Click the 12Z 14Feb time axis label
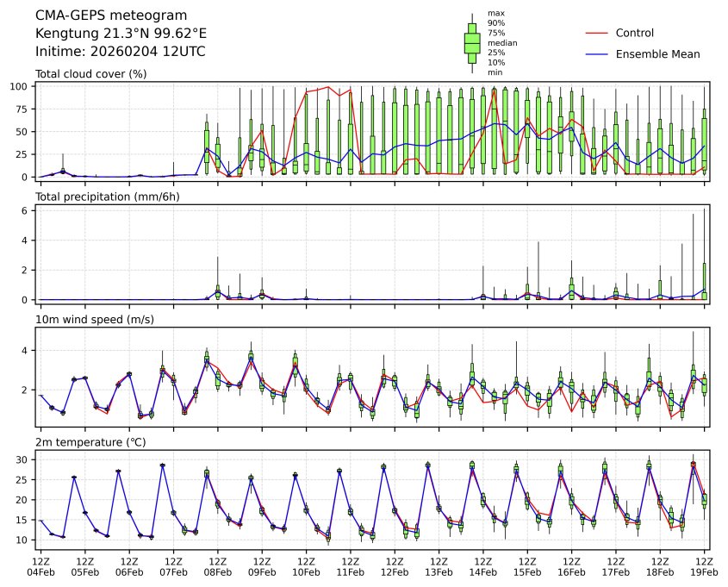The image size is (728, 587). coord(482,565)
